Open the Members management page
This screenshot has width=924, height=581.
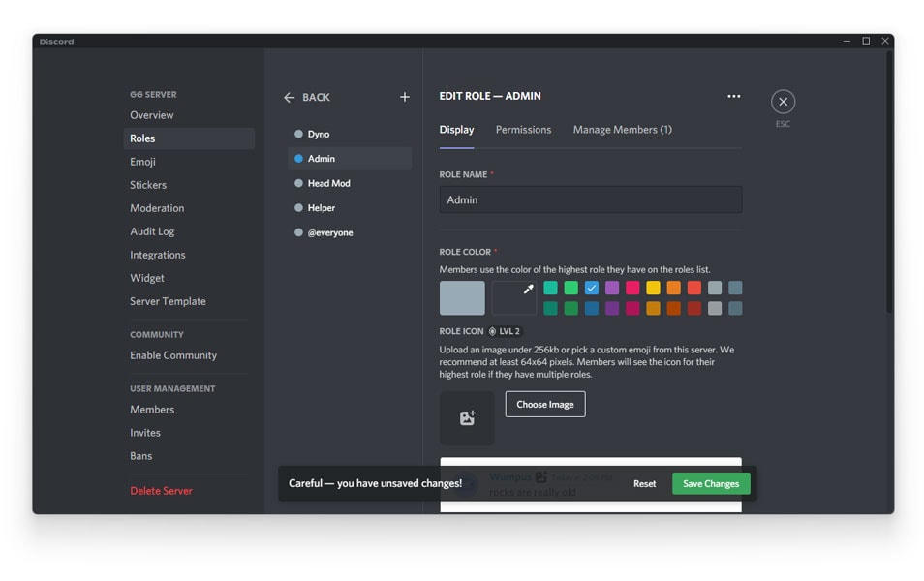[x=189, y=410]
